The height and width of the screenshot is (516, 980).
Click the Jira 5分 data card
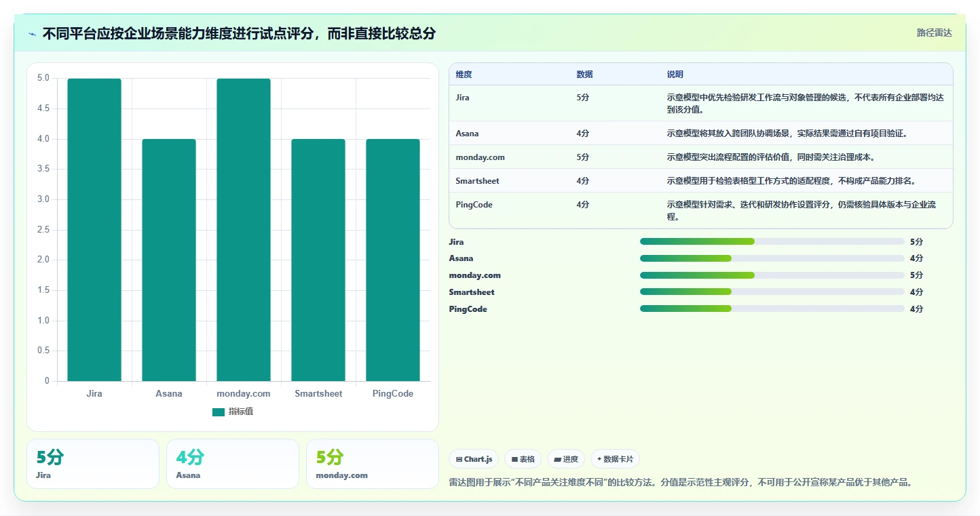point(93,464)
